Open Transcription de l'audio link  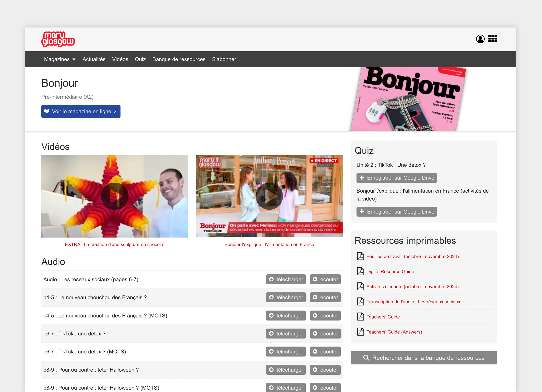pos(413,302)
